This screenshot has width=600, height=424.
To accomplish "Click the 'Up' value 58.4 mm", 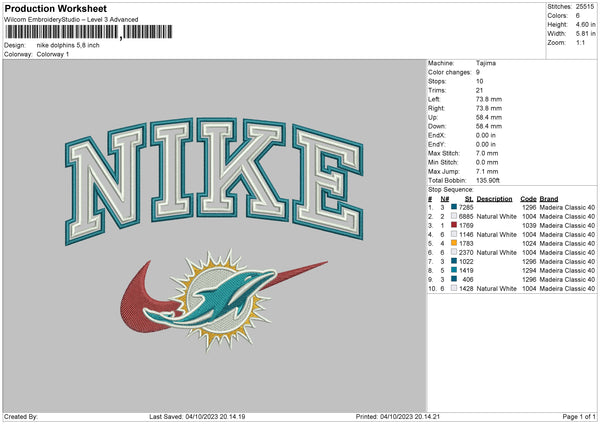I will (489, 117).
